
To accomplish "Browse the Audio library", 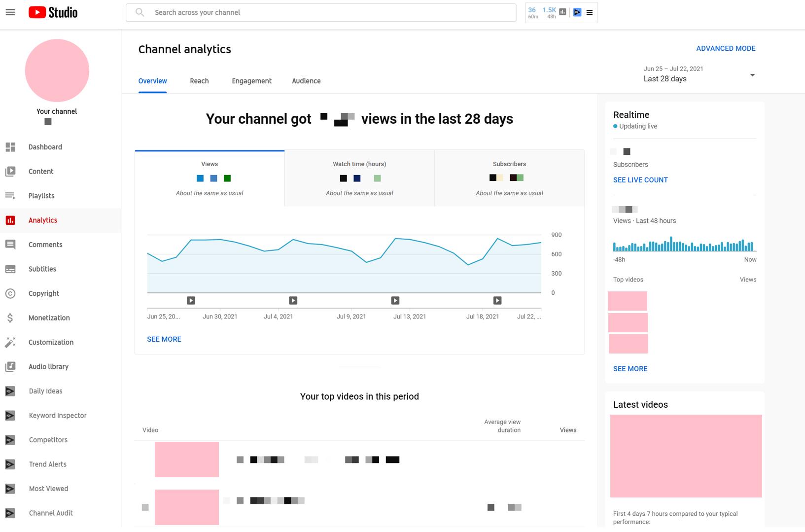I will (48, 366).
